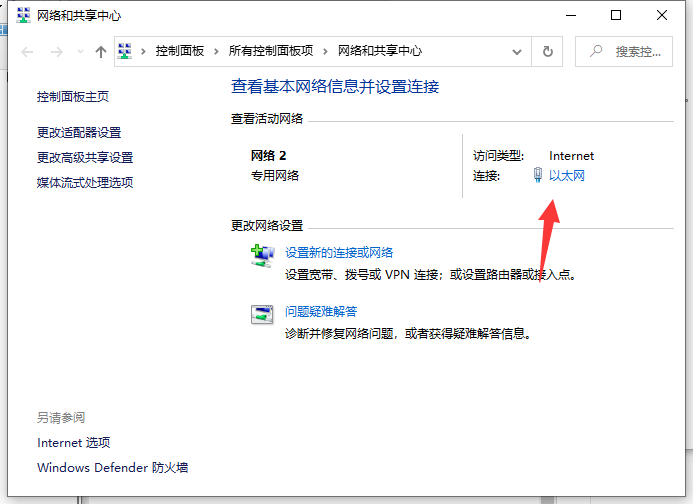Click the back navigation arrow
Viewport: 693px width, 504px height.
click(27, 52)
